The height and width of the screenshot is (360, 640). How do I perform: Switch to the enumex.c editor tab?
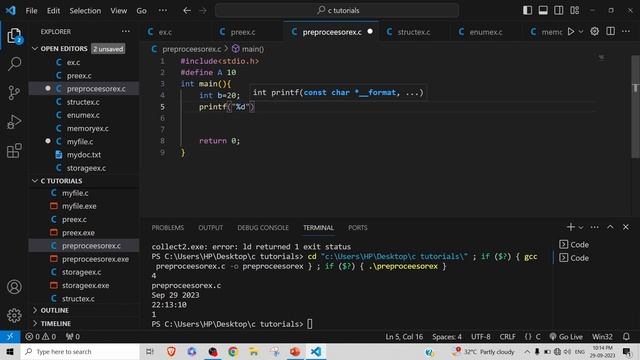point(486,32)
